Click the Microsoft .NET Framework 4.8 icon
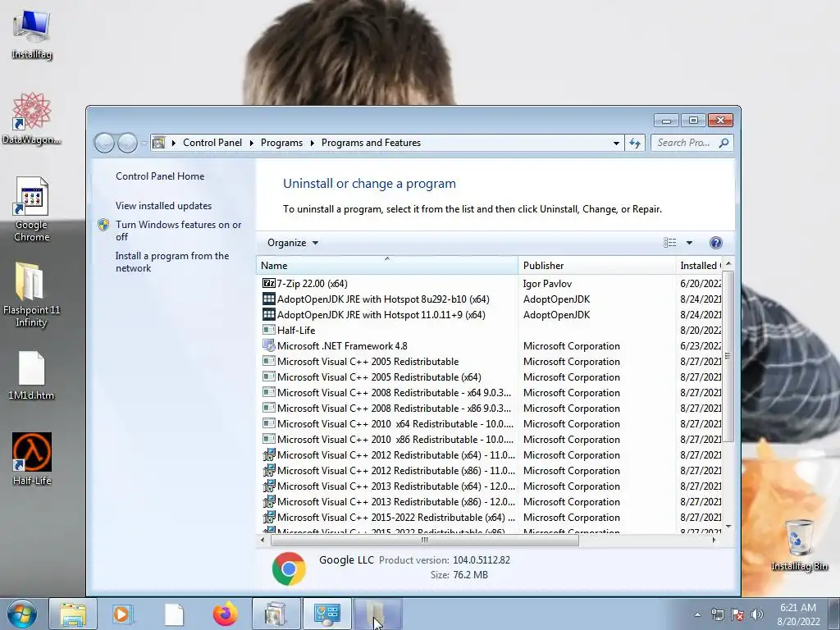 click(268, 345)
